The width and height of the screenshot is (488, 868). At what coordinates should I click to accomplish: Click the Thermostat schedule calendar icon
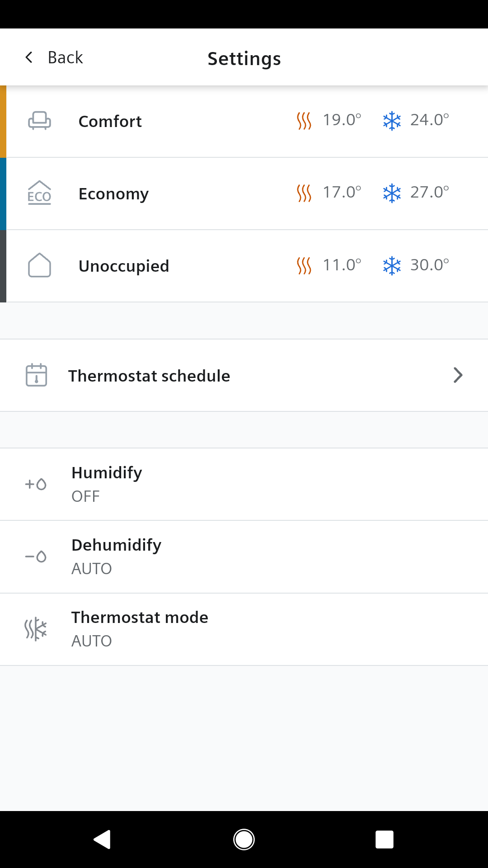[36, 375]
